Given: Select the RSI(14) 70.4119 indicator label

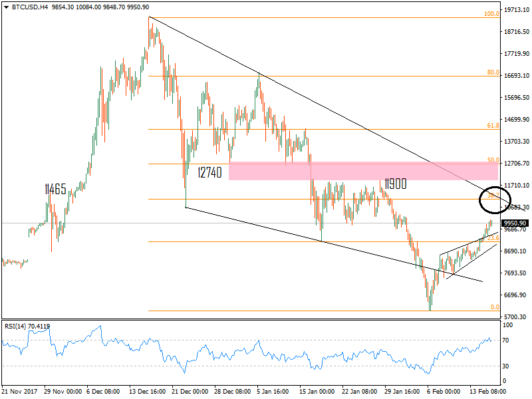Looking at the screenshot, I should coord(27,326).
